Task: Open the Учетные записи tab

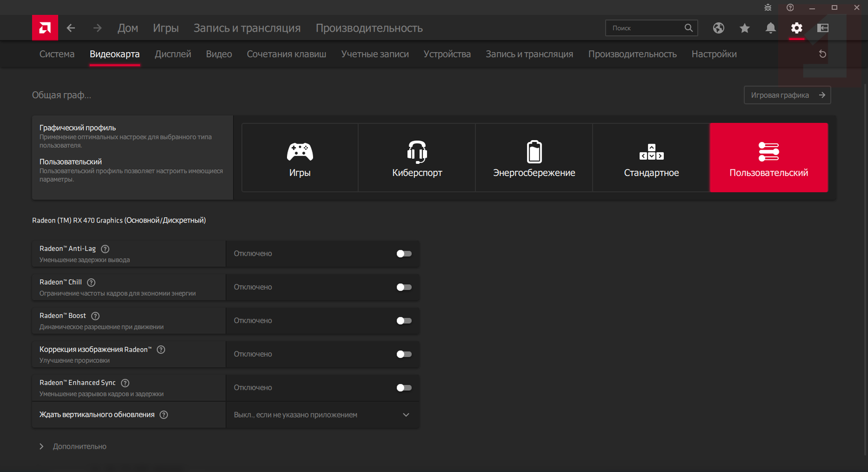Action: pos(375,54)
